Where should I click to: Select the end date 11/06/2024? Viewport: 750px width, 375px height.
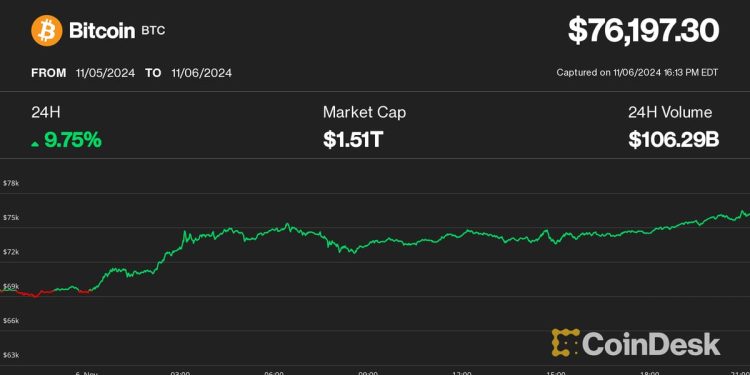coord(201,73)
